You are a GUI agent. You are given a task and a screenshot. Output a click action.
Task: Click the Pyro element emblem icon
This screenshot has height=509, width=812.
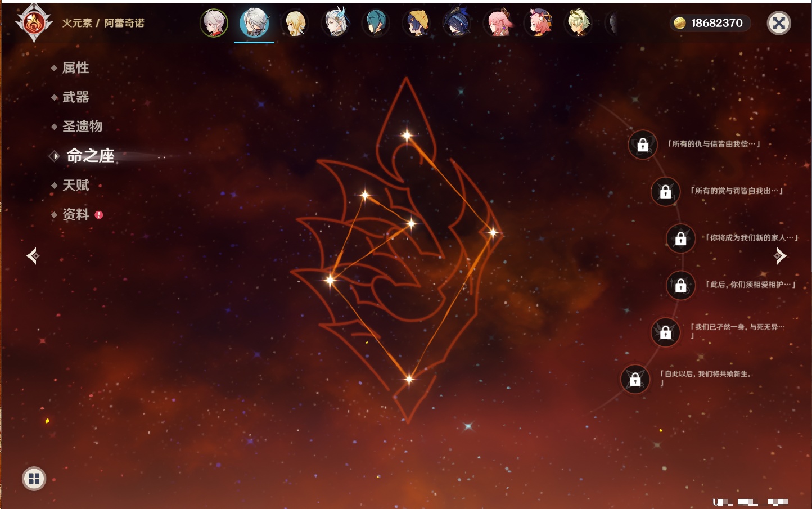click(34, 23)
